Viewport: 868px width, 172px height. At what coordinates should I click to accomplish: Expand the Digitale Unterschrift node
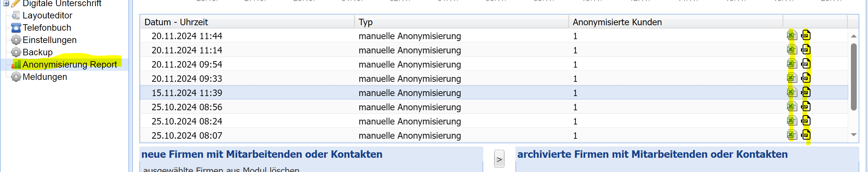point(6,3)
